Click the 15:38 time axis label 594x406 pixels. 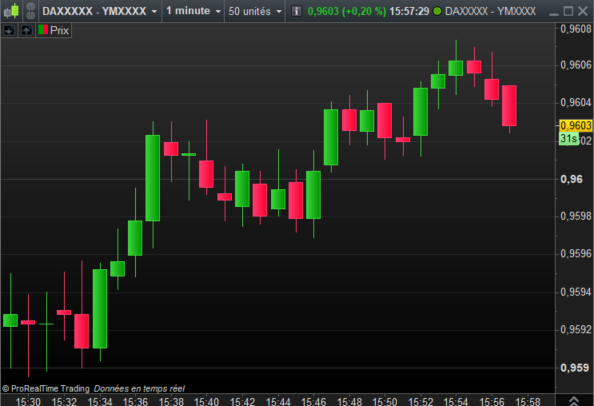tap(171, 401)
